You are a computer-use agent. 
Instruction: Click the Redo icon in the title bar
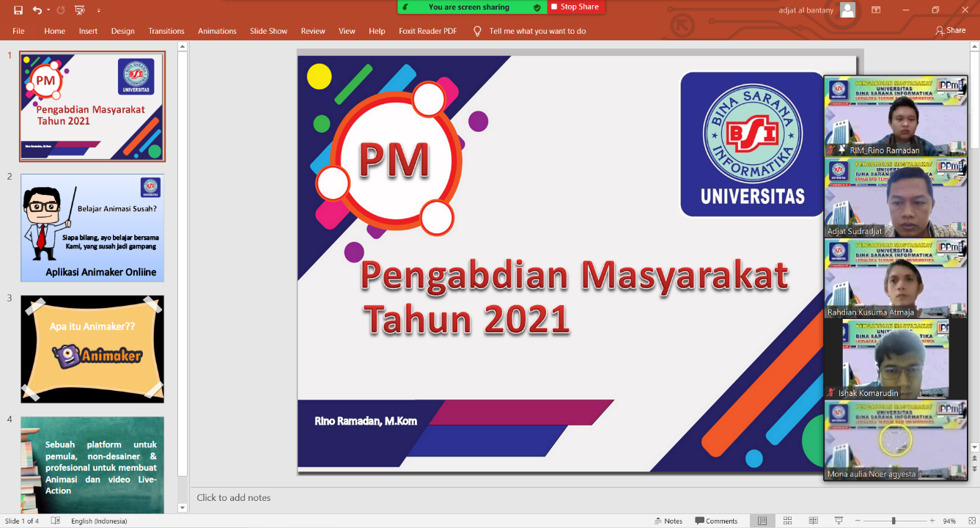61,10
